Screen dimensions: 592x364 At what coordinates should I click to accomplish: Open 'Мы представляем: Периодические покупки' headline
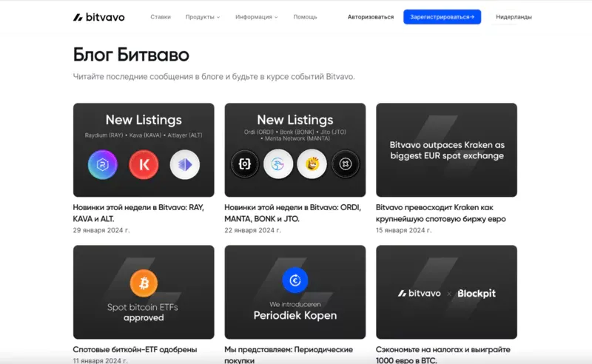pos(289,354)
